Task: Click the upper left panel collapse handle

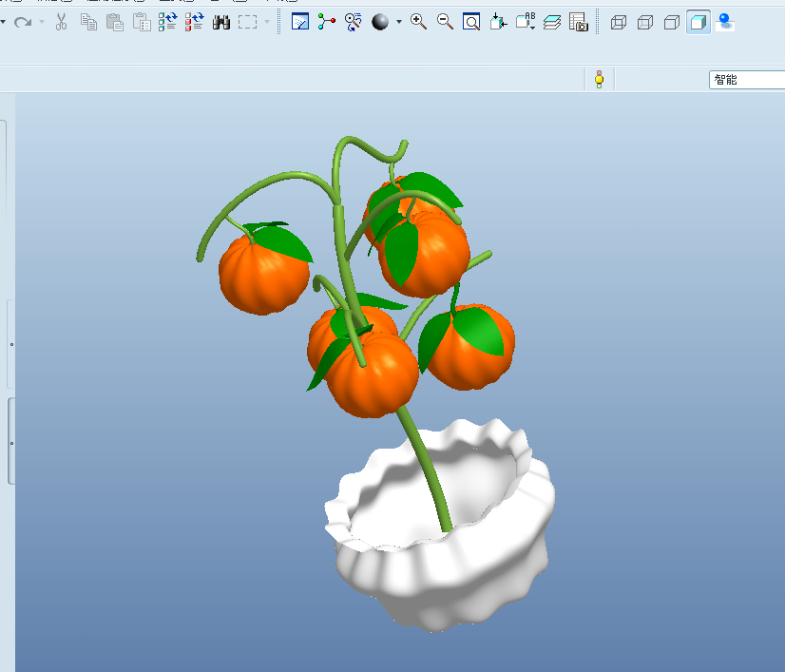Action: pyautogui.click(x=11, y=344)
